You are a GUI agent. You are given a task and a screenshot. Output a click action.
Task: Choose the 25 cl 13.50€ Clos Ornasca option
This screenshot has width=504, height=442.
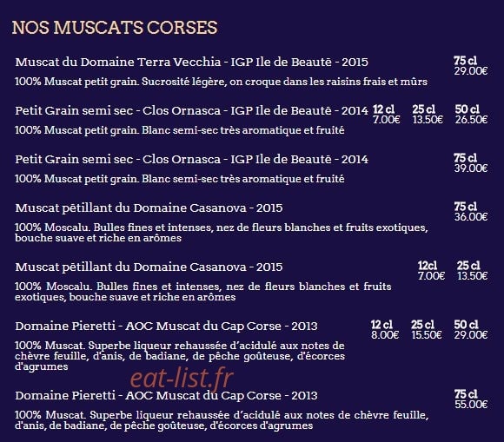428,115
